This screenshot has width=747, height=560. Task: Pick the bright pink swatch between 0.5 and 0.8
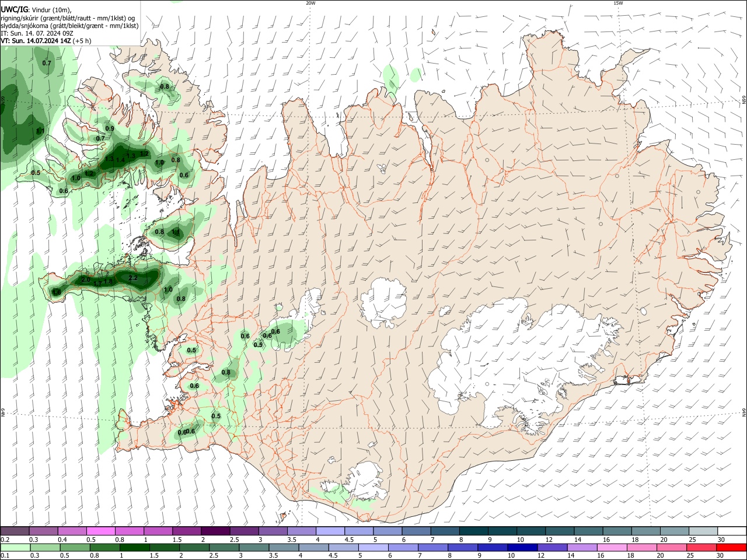(x=101, y=531)
